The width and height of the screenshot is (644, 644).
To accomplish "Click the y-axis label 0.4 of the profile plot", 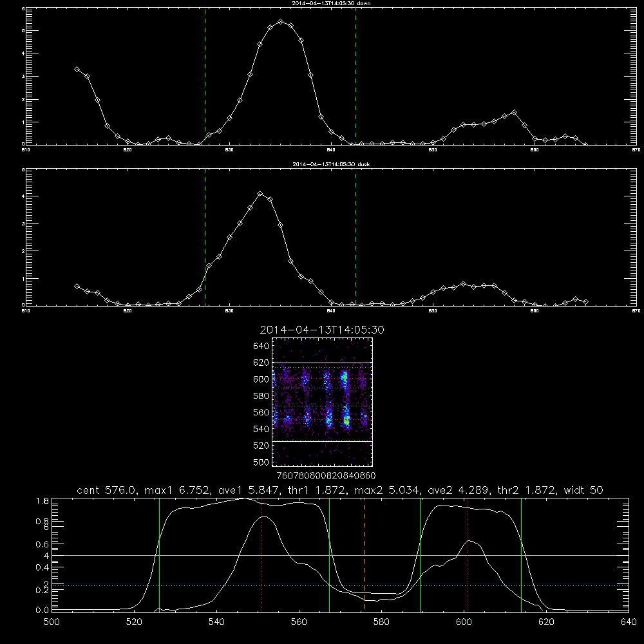I will pos(42,567).
